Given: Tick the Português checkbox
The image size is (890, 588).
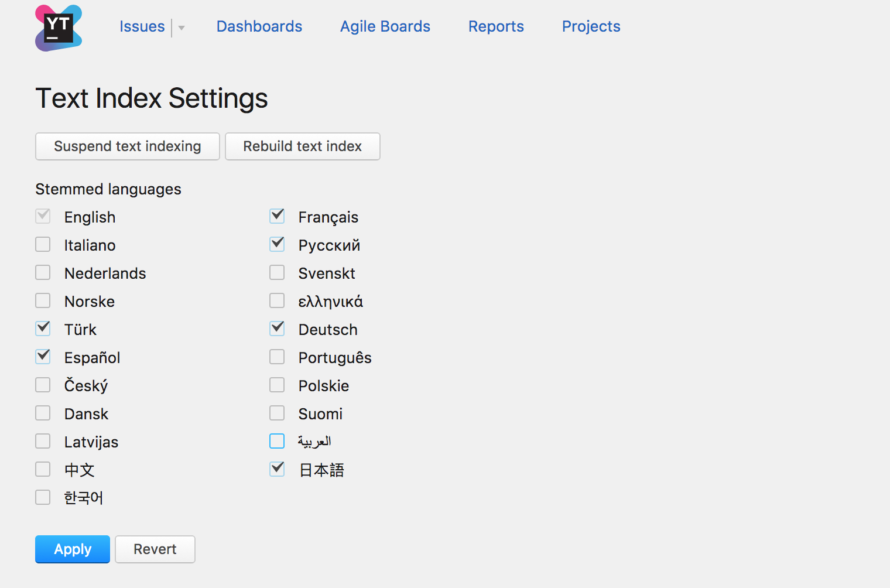Looking at the screenshot, I should 277,357.
